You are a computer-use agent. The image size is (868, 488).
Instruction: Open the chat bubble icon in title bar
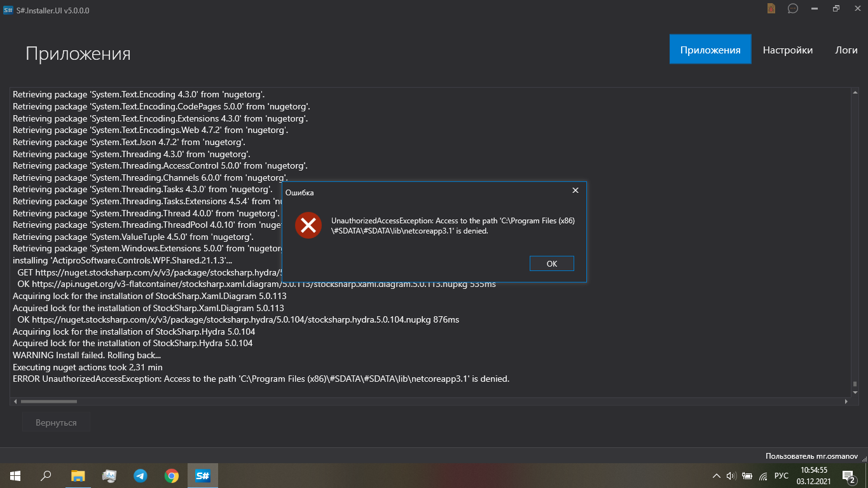793,8
